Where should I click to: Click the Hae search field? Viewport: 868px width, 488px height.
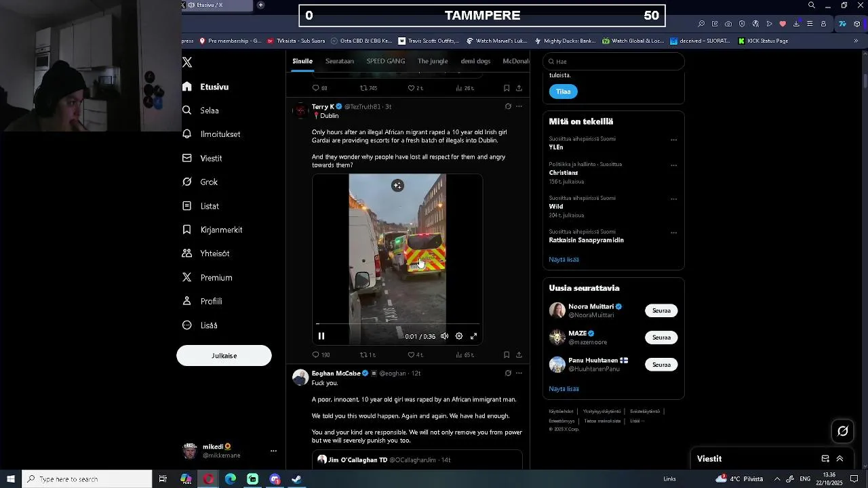pos(614,61)
